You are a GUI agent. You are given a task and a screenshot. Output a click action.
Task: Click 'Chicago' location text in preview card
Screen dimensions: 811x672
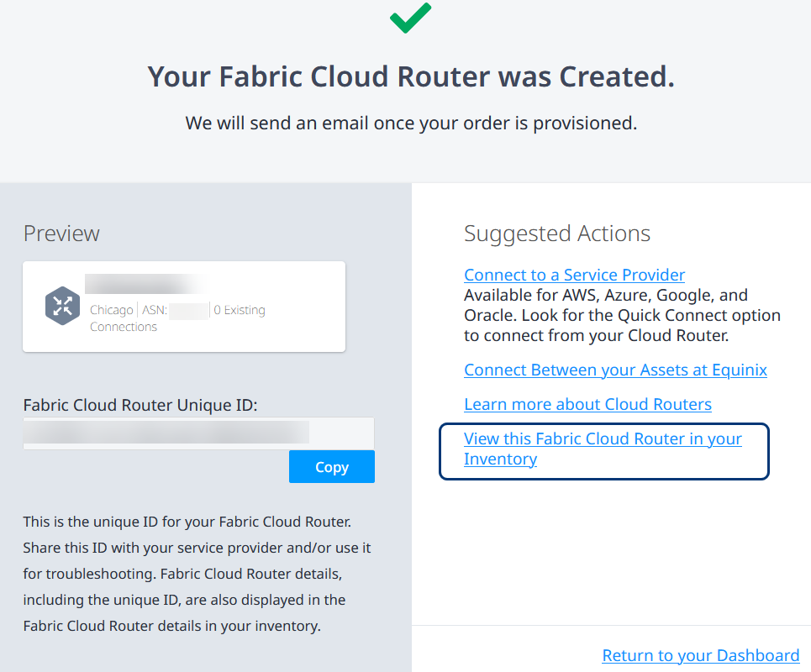coord(111,310)
